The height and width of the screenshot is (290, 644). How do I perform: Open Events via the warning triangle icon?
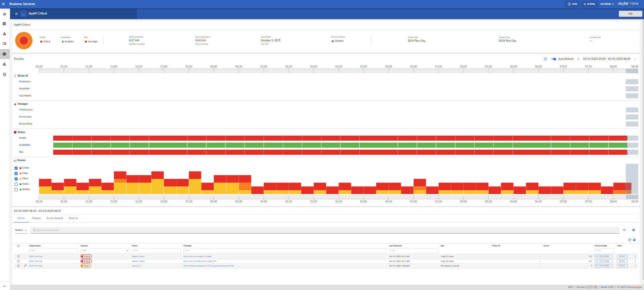pos(4,34)
